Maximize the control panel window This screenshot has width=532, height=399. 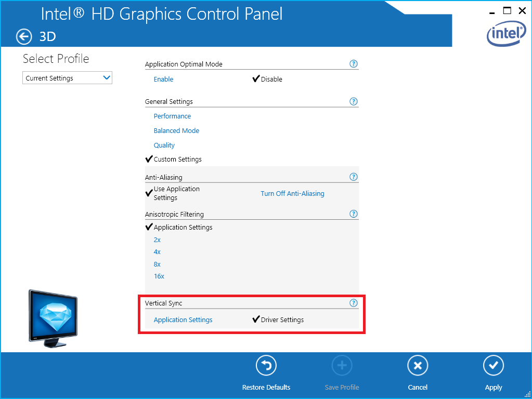[x=507, y=10]
